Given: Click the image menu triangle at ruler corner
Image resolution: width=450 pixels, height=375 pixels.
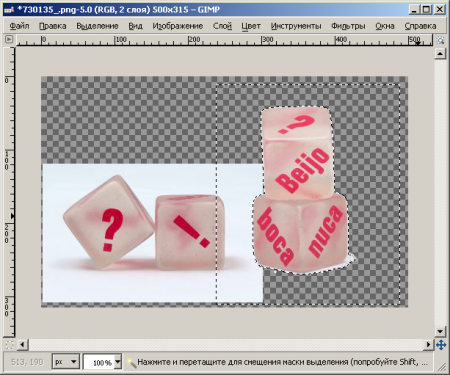Looking at the screenshot, I should (9, 39).
